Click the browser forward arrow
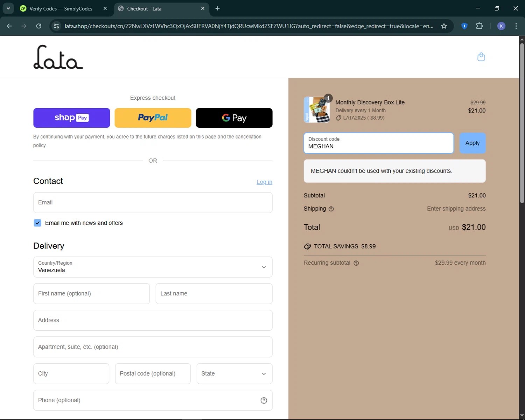 (24, 26)
